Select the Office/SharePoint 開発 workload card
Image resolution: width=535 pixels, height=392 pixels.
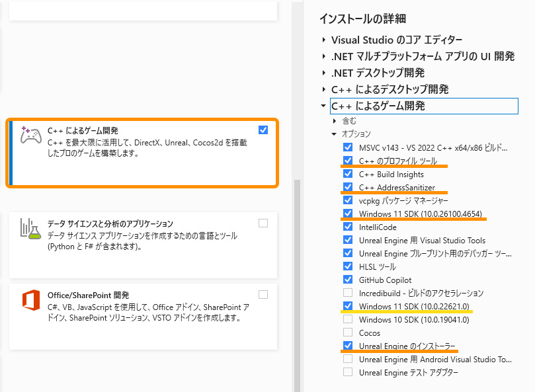[x=143, y=316]
